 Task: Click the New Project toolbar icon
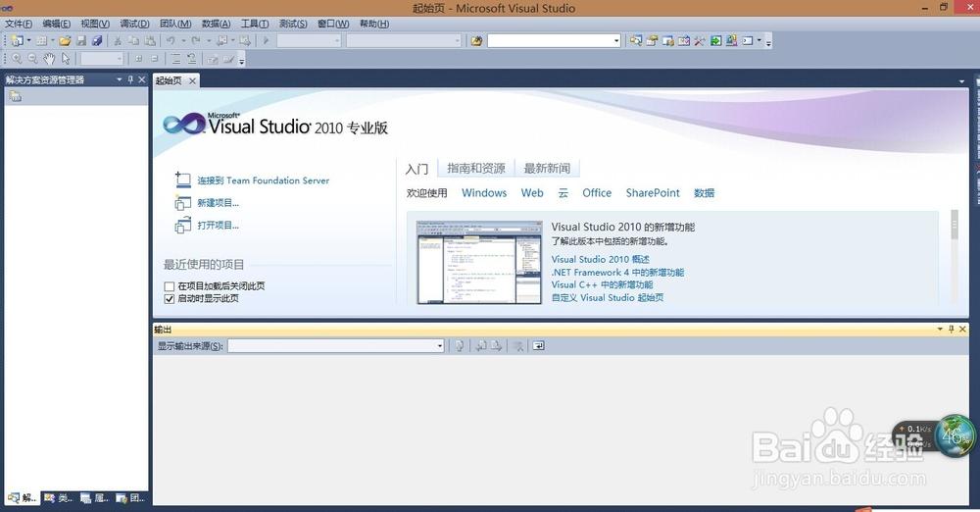point(17,40)
